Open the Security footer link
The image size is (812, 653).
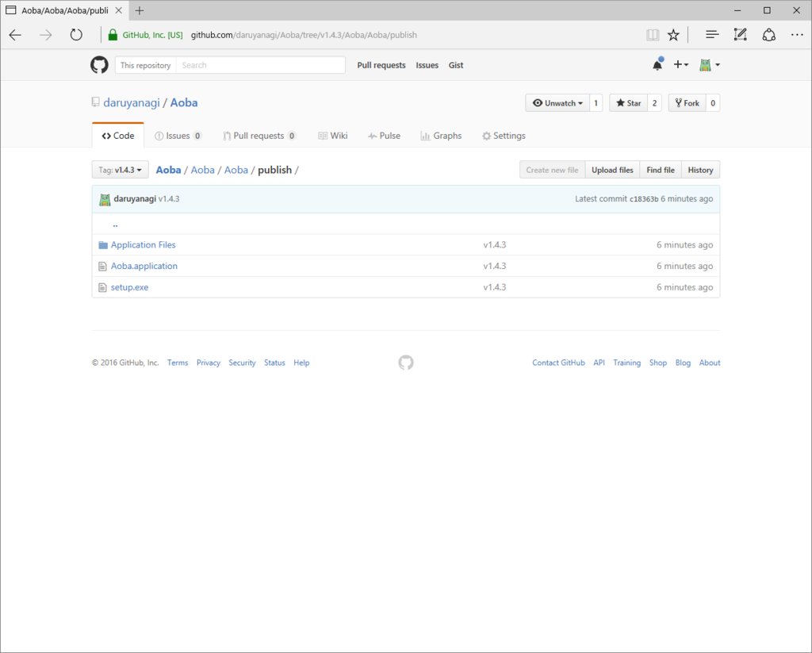tap(243, 363)
